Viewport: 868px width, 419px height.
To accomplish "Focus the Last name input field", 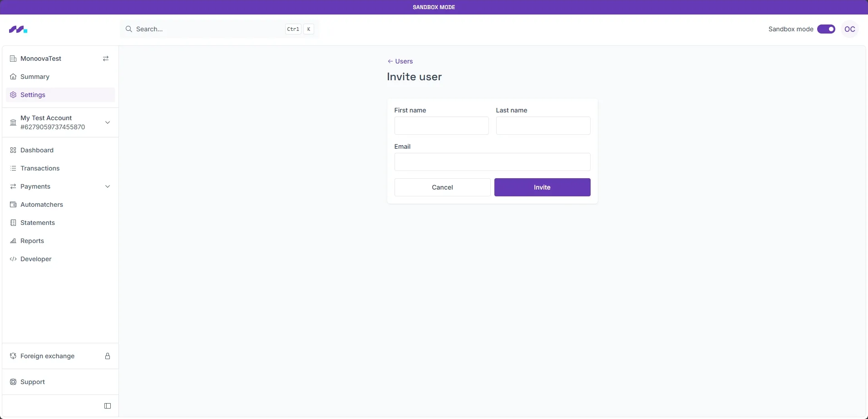I will tap(543, 126).
